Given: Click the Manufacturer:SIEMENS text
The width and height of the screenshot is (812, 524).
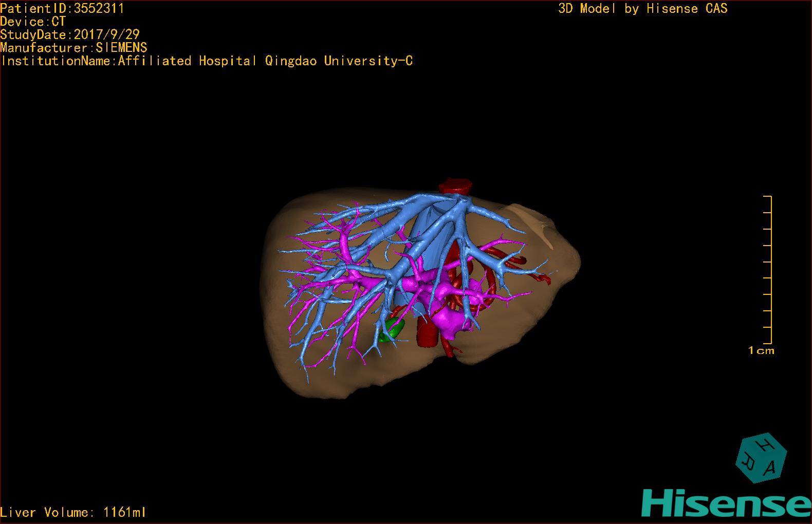Looking at the screenshot, I should click(x=73, y=48).
